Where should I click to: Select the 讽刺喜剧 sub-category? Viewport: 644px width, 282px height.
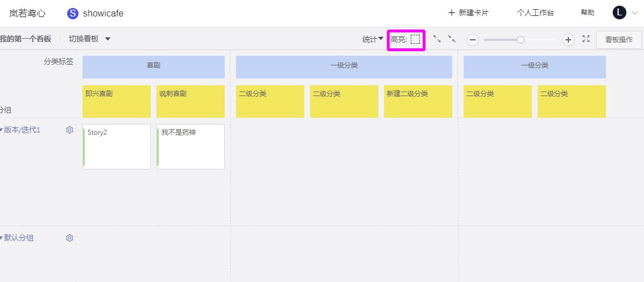(191, 101)
